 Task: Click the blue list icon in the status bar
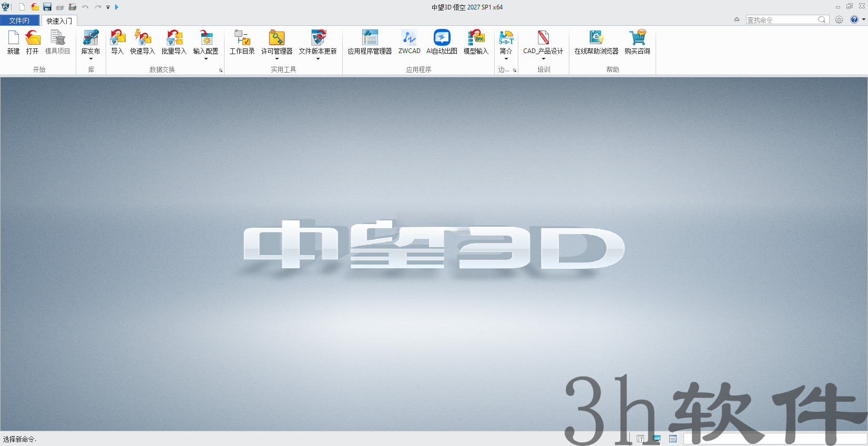(x=673, y=439)
